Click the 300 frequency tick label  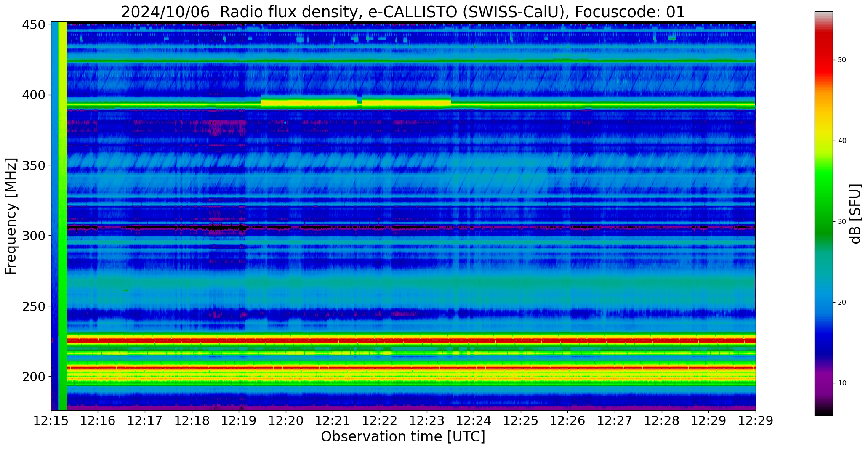tap(33, 236)
